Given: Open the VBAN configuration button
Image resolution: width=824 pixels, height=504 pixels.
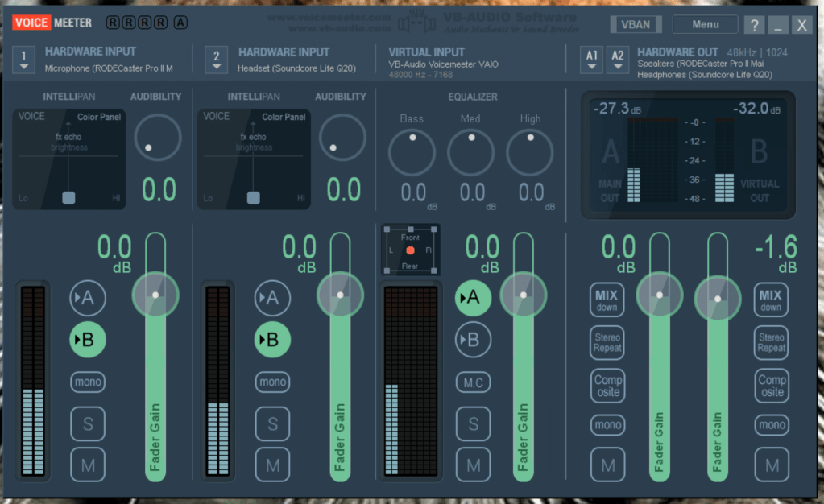Looking at the screenshot, I should point(636,24).
